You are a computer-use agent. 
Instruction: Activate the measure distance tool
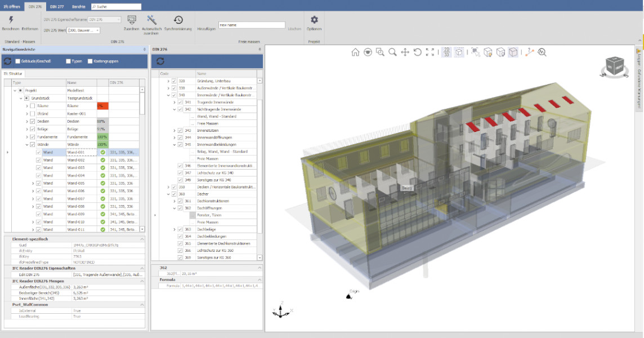[x=529, y=52]
